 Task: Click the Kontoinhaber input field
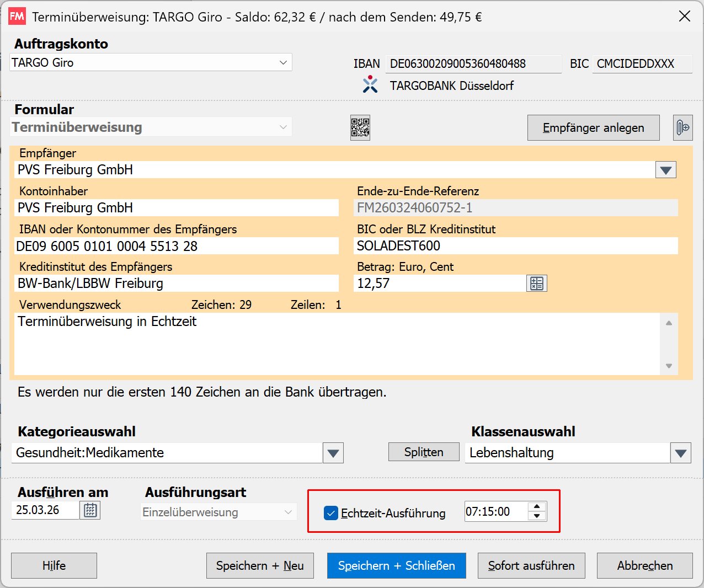point(177,208)
